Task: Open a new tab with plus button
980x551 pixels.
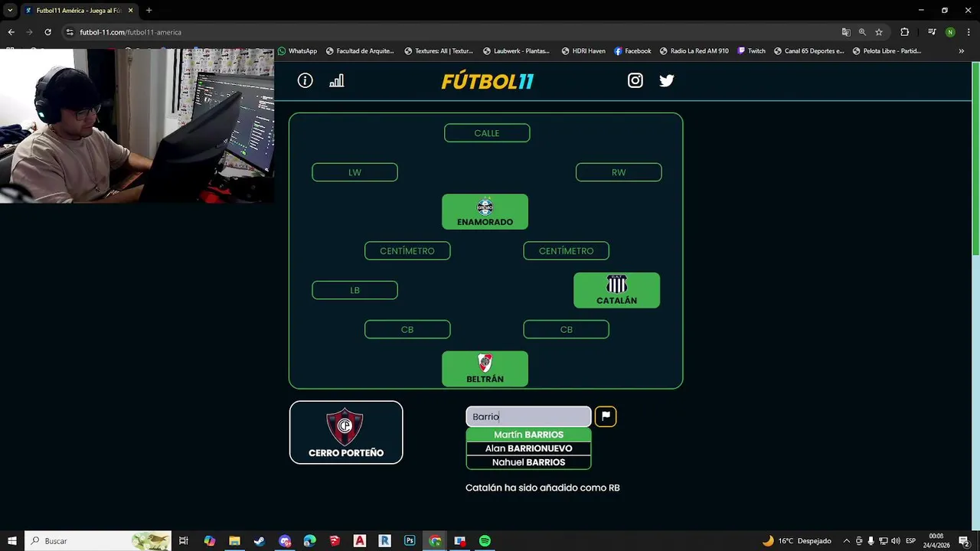Action: [149, 11]
